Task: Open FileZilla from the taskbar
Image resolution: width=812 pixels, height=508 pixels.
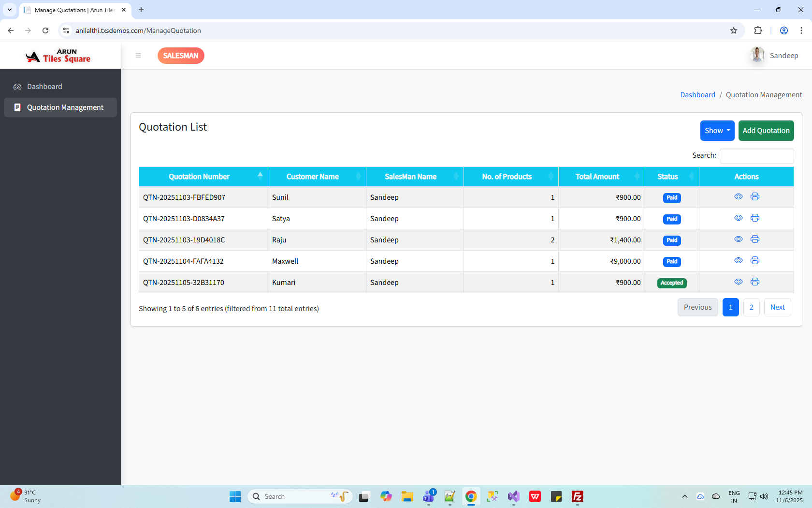Action: [x=577, y=496]
